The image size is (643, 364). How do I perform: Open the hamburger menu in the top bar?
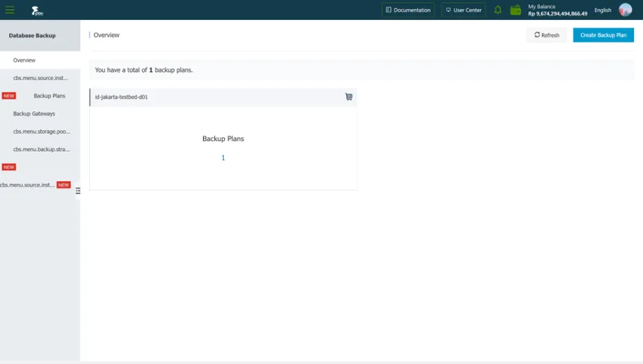point(10,10)
